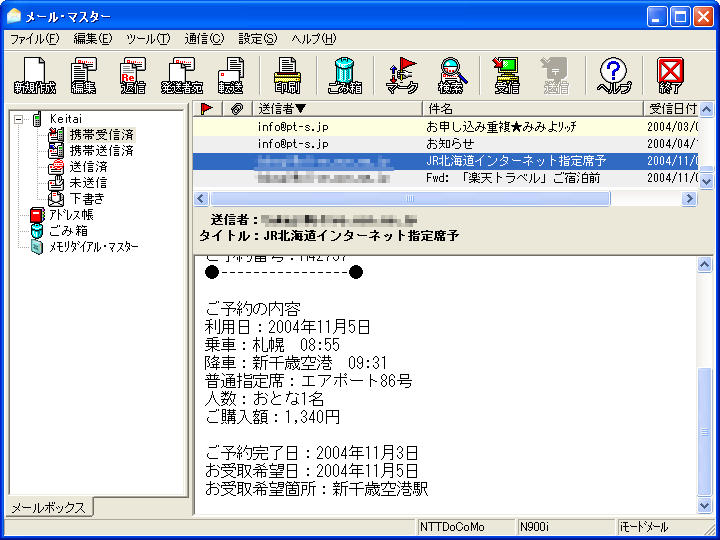Sort by 受信日付 column header
Viewport: 720px width, 540px height.
(671, 109)
